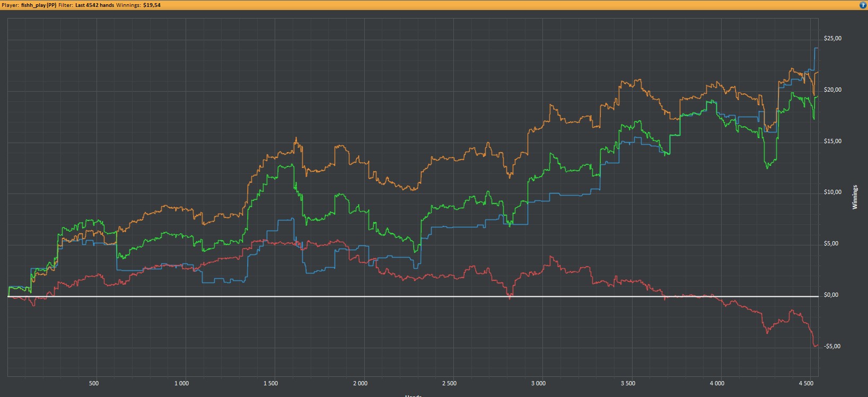
Task: Click the "1 000" hands axis label
Action: click(x=181, y=383)
